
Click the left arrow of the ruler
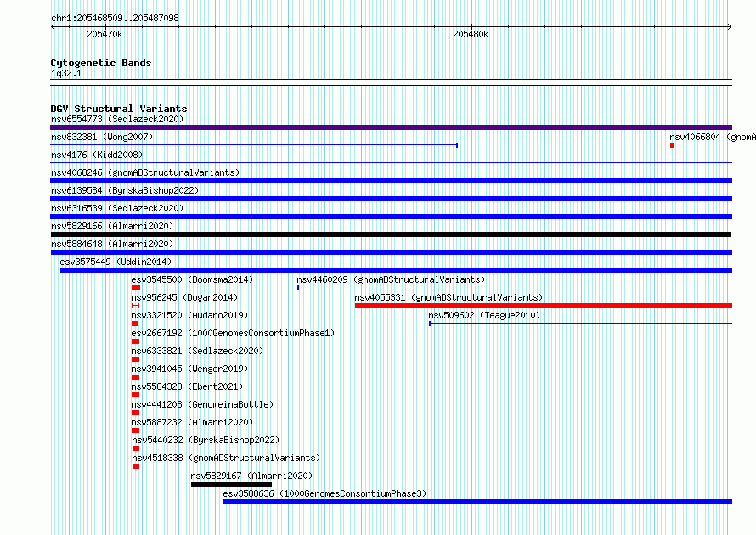coord(53,26)
